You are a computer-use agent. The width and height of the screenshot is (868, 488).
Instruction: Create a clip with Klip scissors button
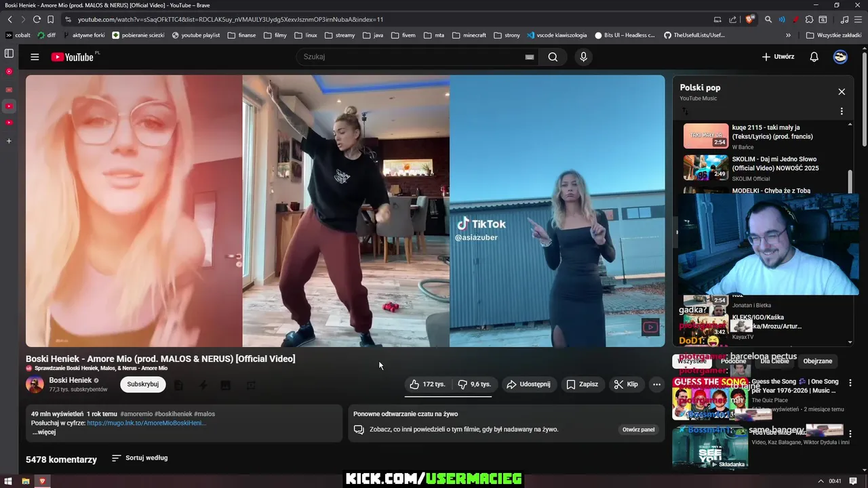pyautogui.click(x=626, y=384)
